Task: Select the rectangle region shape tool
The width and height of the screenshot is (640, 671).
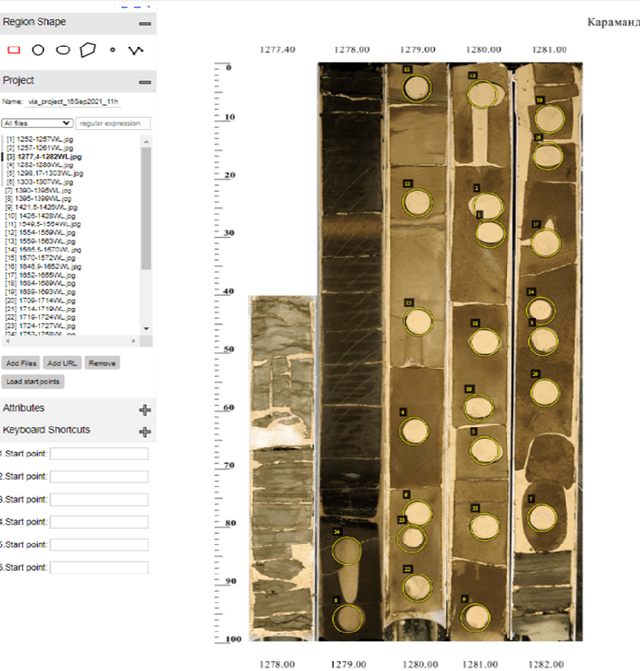Action: [14, 48]
